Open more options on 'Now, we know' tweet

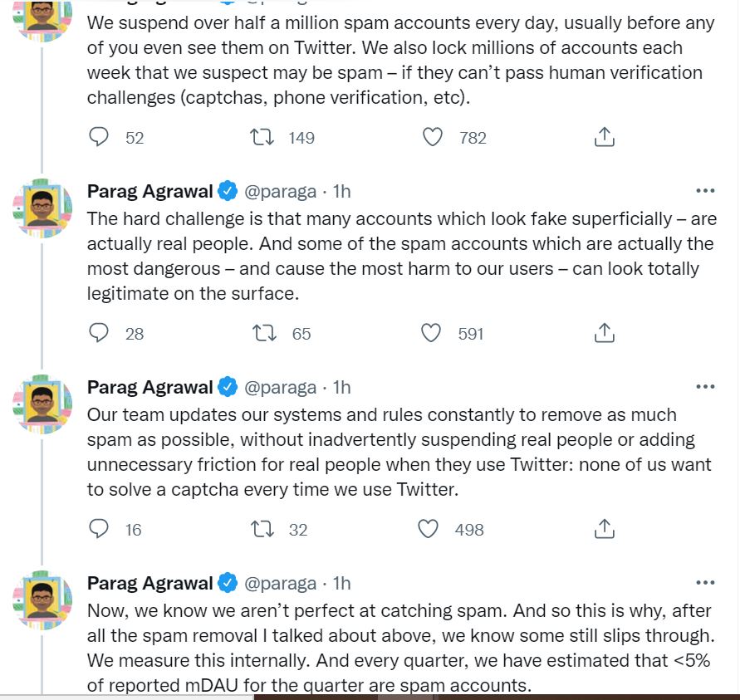coord(705,583)
